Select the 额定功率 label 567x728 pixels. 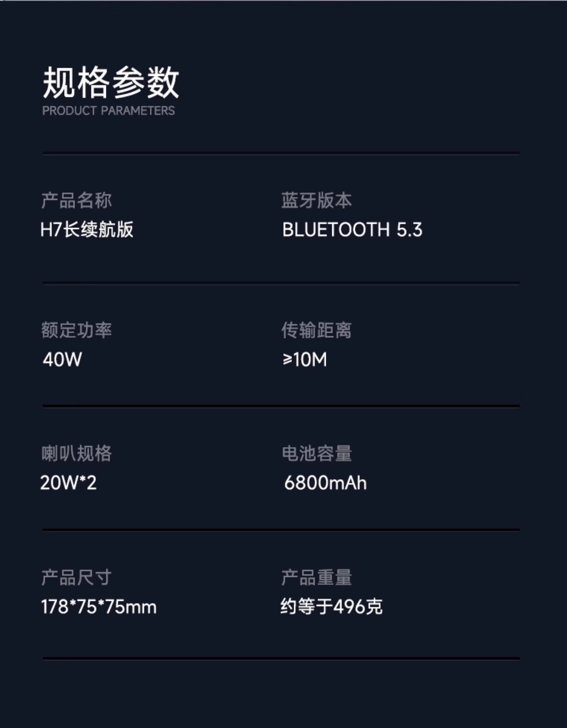(76, 330)
